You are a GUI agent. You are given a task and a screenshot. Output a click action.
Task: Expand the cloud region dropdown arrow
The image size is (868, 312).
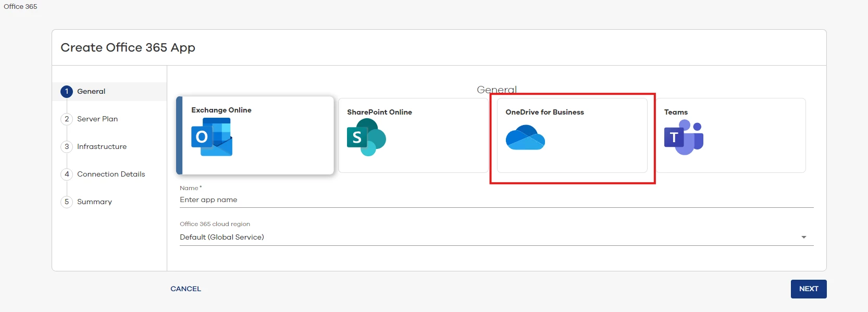point(804,237)
